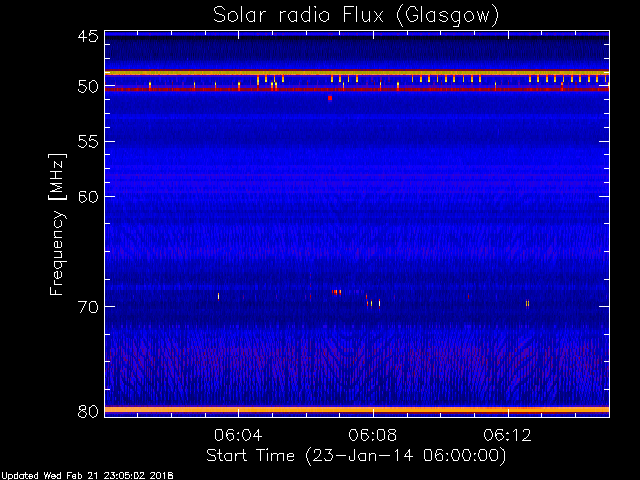Image resolution: width=640 pixels, height=480 pixels.
Task: Click the isolated red square below 50 MHz
Action: coord(330,98)
